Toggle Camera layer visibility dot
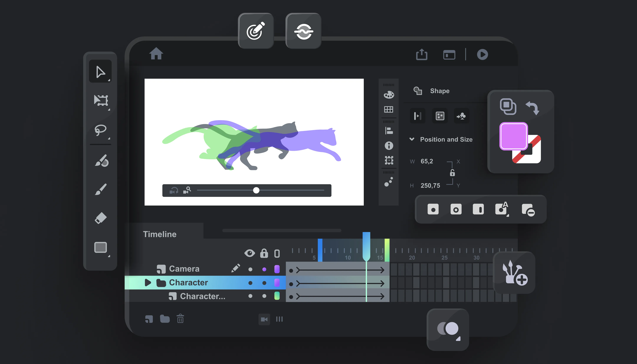 pyautogui.click(x=250, y=269)
